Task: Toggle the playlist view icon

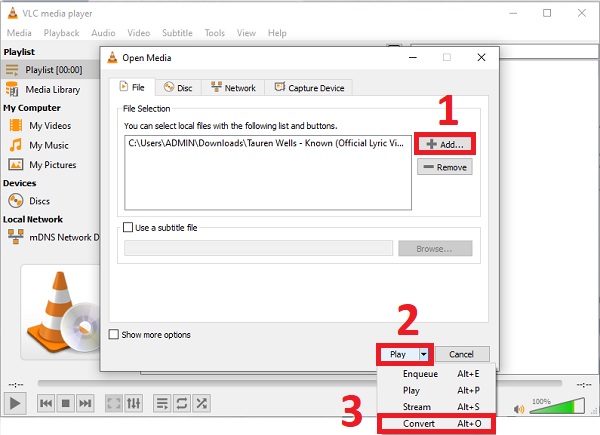Action: pyautogui.click(x=162, y=403)
